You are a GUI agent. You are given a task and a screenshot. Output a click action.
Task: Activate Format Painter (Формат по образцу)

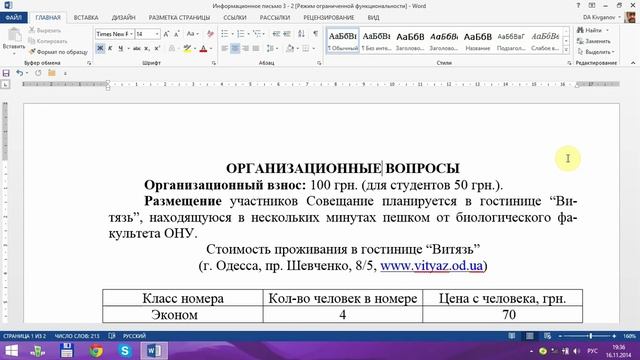click(x=58, y=52)
